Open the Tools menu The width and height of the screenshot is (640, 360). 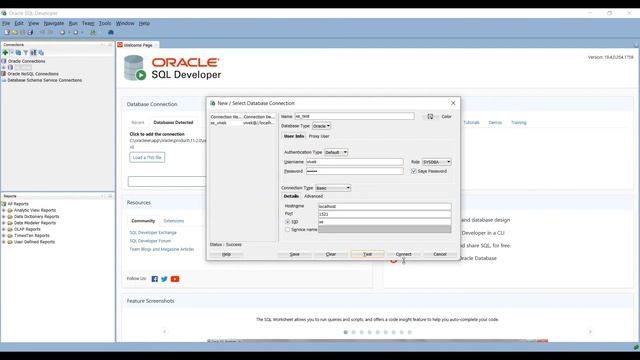pyautogui.click(x=105, y=23)
